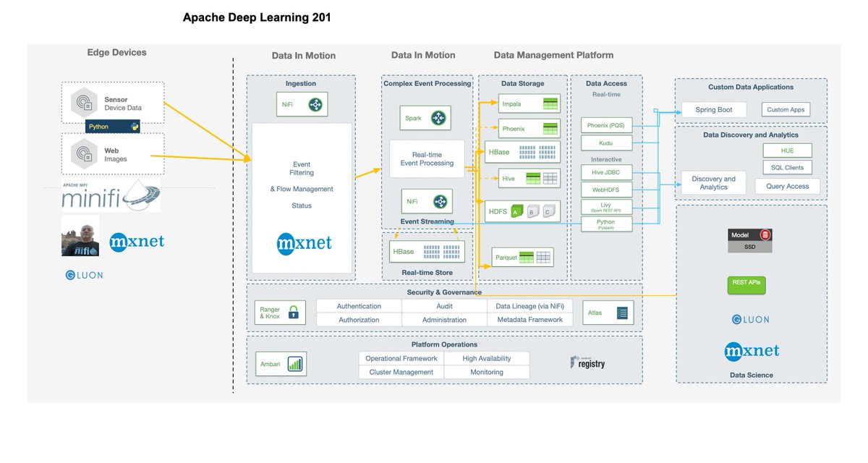Click the man's photo thumbnail
The width and height of the screenshot is (868, 463).
(80, 236)
